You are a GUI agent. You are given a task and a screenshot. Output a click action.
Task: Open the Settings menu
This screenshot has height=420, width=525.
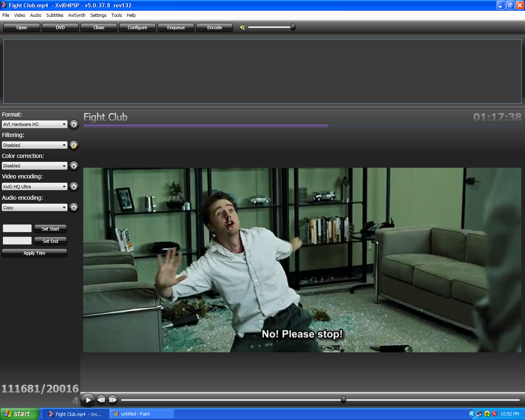pyautogui.click(x=98, y=15)
